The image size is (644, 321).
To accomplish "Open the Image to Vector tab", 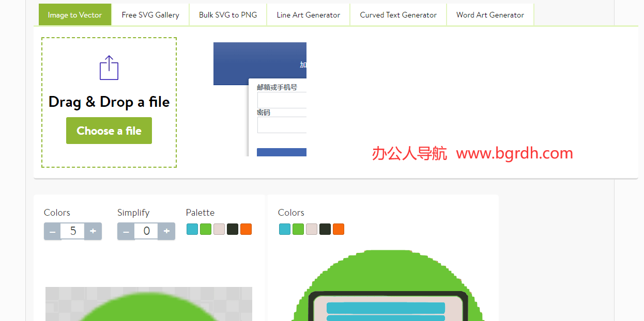I will [x=75, y=15].
